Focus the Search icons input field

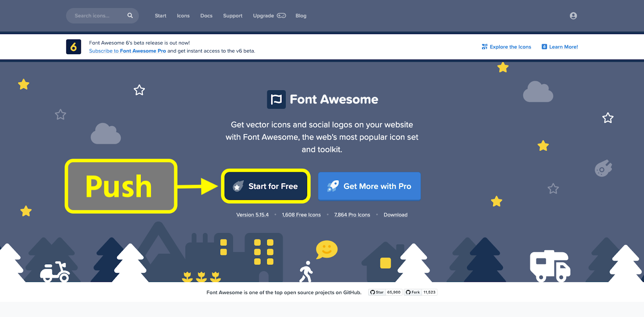102,16
